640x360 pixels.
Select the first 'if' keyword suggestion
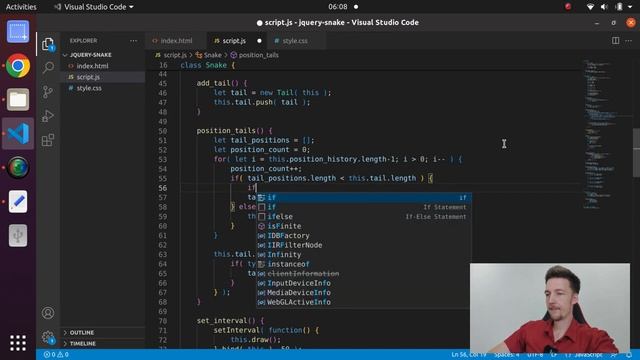(x=363, y=198)
